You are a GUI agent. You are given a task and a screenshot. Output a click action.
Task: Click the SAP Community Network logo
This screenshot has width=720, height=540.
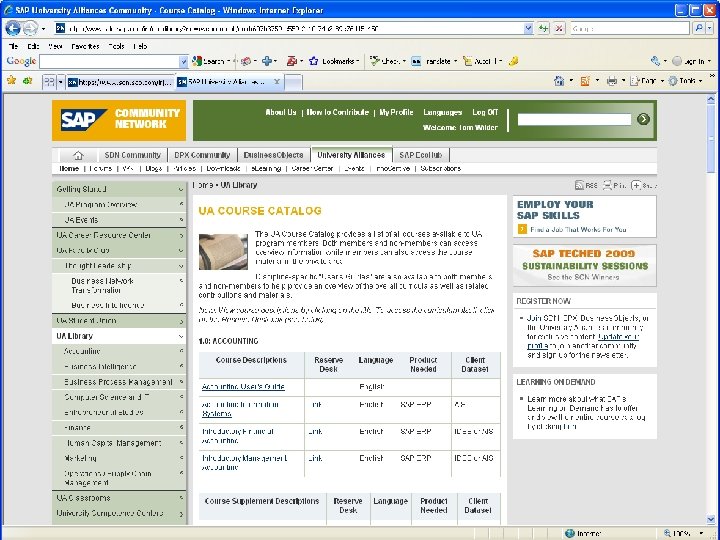pos(119,120)
